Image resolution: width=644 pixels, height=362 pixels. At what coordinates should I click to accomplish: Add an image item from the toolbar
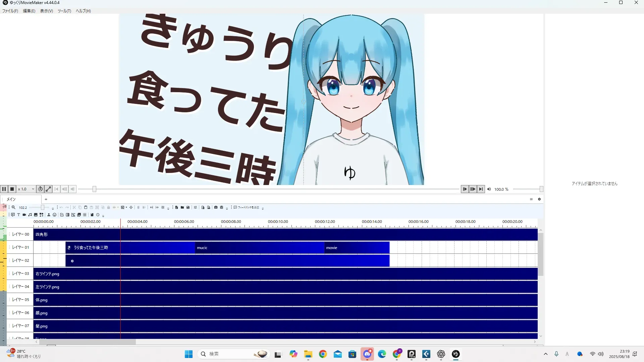click(x=36, y=215)
